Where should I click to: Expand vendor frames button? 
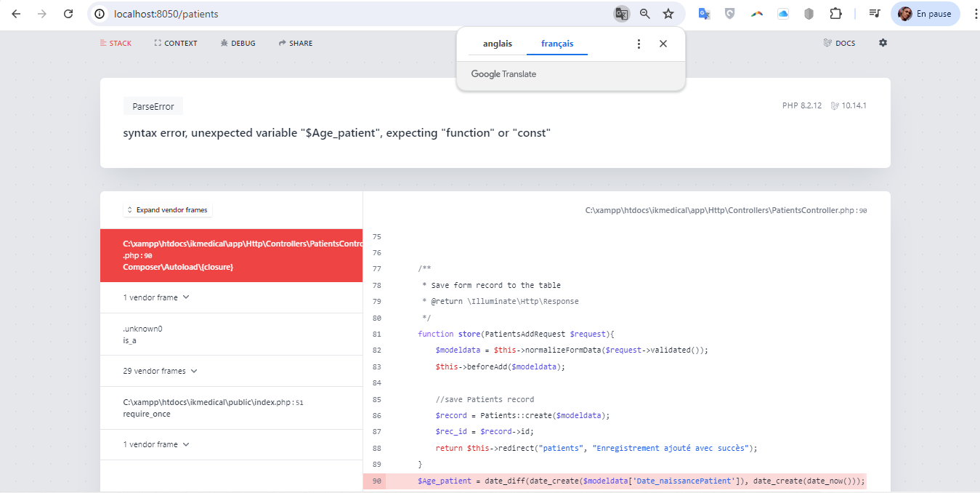tap(168, 210)
